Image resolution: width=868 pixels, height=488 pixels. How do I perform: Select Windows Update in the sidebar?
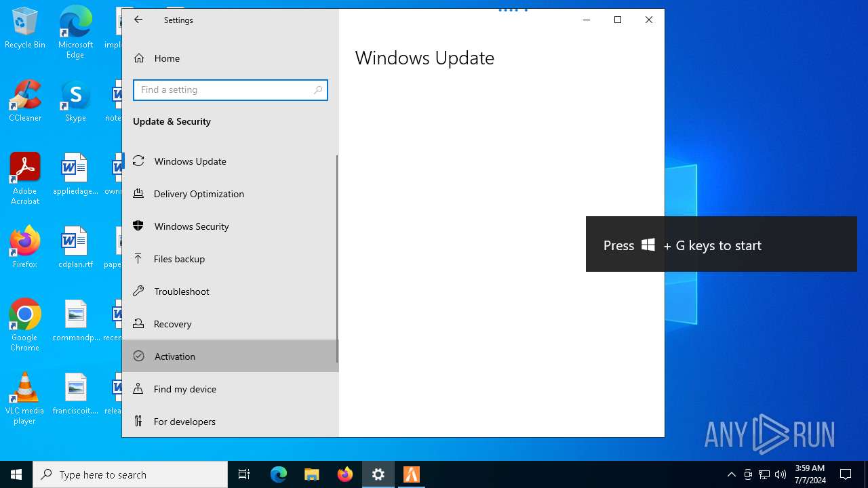click(x=231, y=161)
